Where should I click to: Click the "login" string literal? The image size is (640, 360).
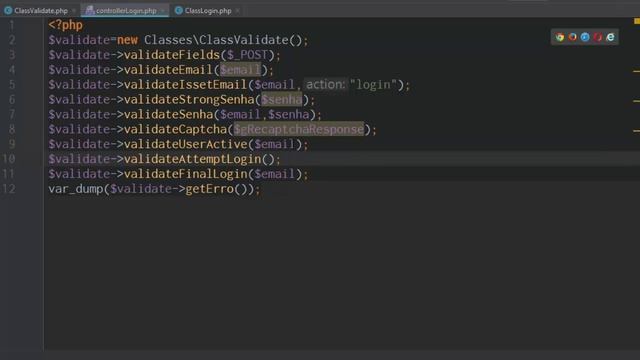(373, 84)
